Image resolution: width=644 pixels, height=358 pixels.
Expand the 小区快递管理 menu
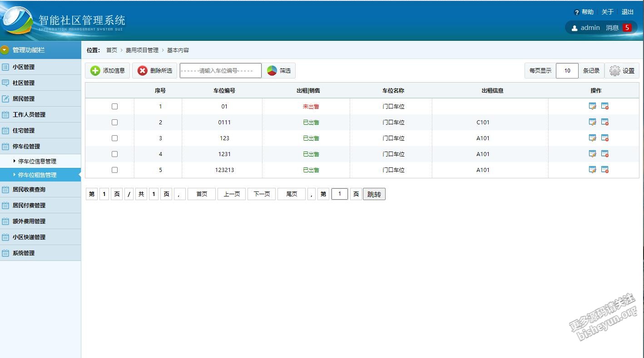(x=40, y=237)
